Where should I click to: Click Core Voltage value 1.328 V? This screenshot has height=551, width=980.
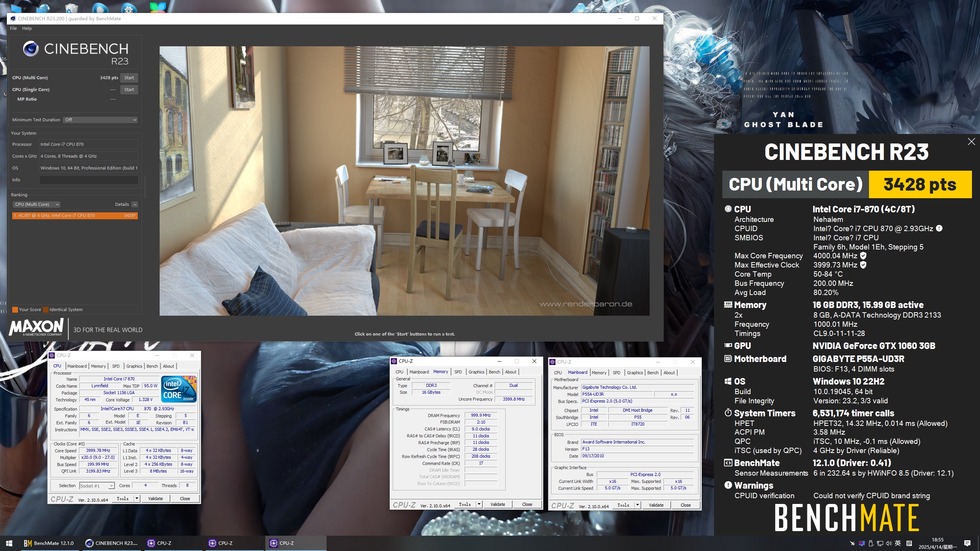click(x=145, y=399)
